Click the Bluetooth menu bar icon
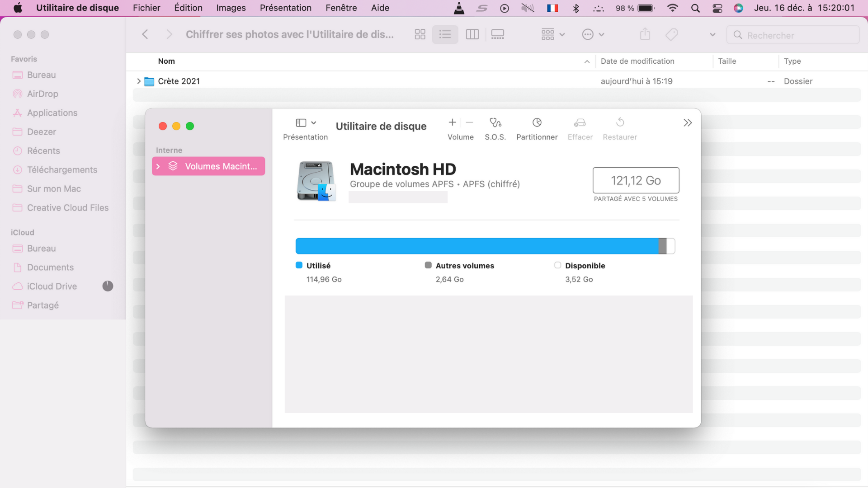The width and height of the screenshot is (868, 488). click(x=576, y=8)
